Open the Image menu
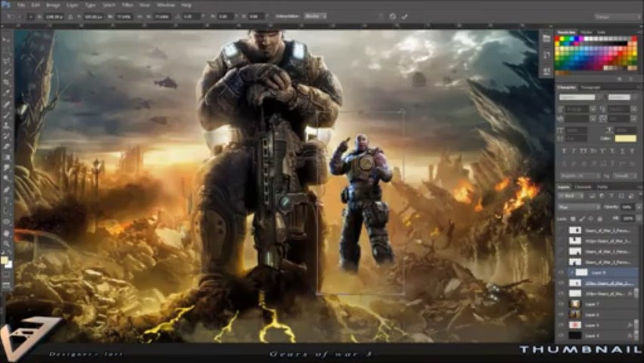The width and height of the screenshot is (644, 363). coord(53,5)
